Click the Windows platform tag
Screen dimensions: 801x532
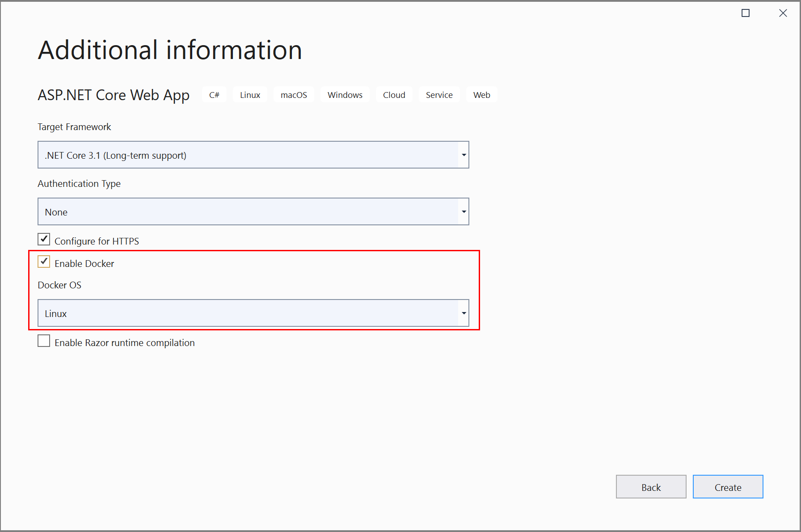345,95
